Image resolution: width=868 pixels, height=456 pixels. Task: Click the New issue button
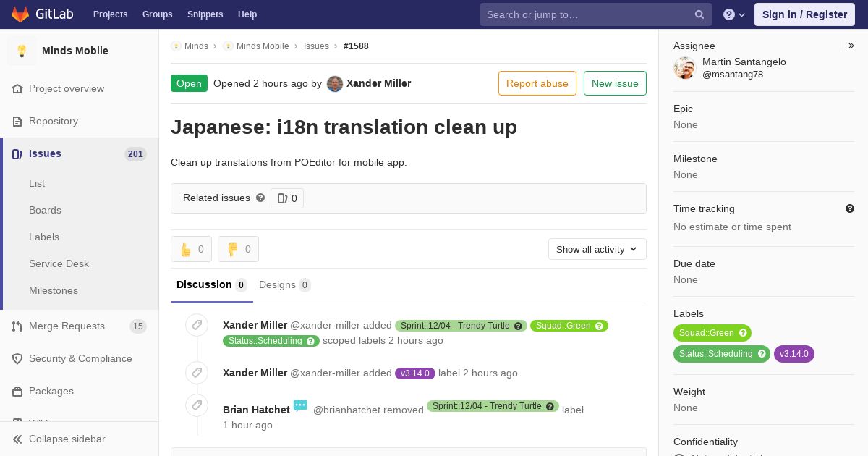(x=615, y=83)
